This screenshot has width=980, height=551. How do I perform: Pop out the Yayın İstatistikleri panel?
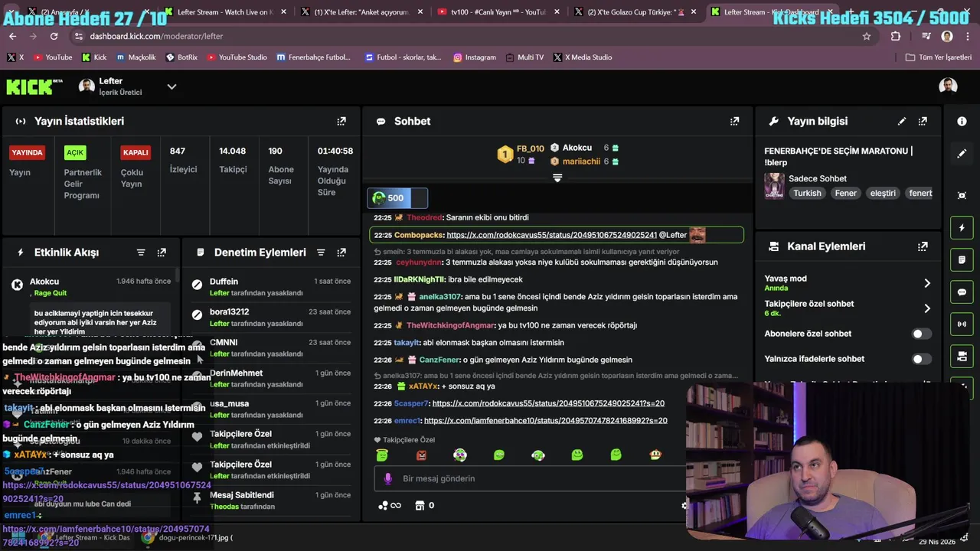tap(341, 121)
